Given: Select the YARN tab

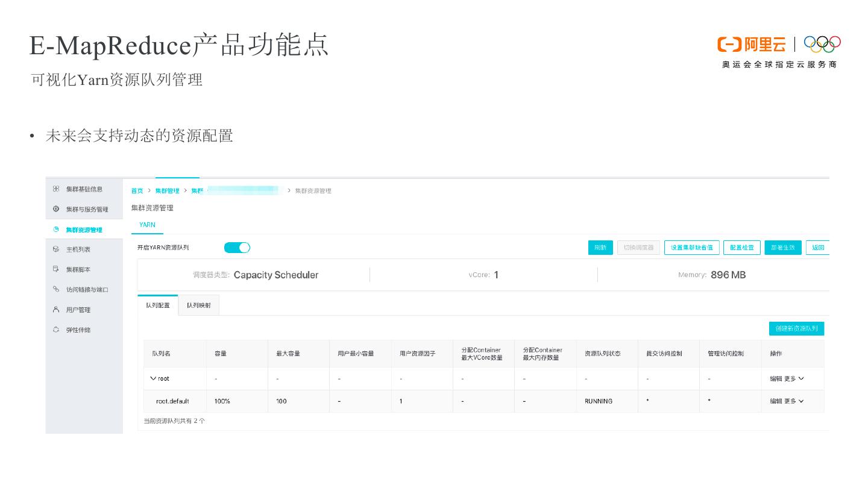Looking at the screenshot, I should point(147,225).
